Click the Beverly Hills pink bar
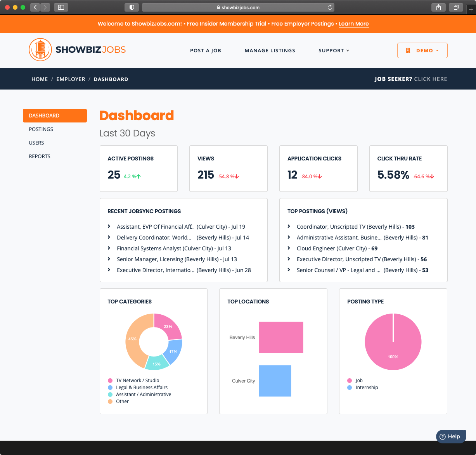The width and height of the screenshot is (476, 455). pos(281,337)
